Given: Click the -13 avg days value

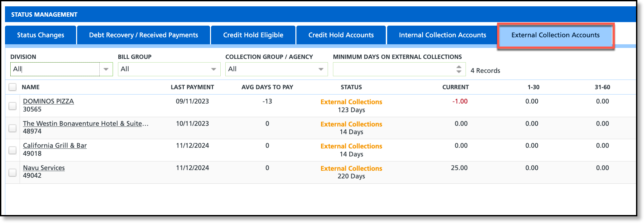Looking at the screenshot, I should tap(267, 101).
